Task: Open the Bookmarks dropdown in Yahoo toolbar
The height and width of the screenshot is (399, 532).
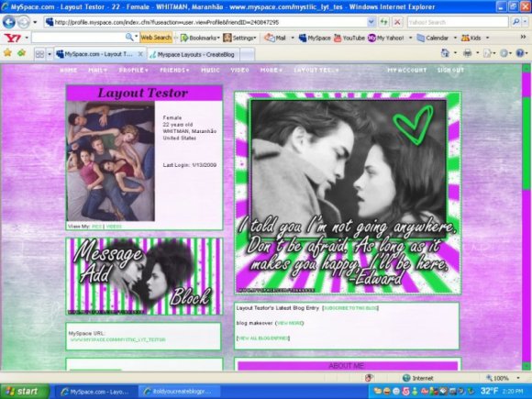Action: pyautogui.click(x=200, y=38)
